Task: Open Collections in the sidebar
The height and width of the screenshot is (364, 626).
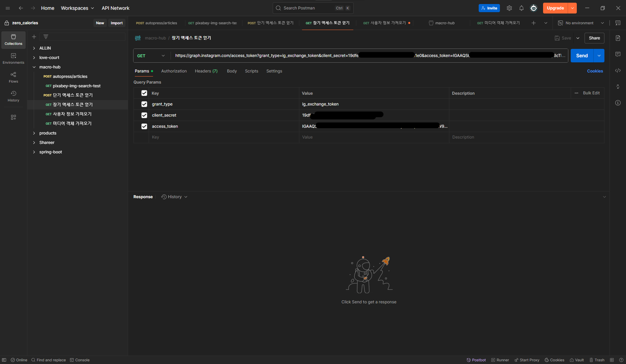Action: click(x=13, y=40)
